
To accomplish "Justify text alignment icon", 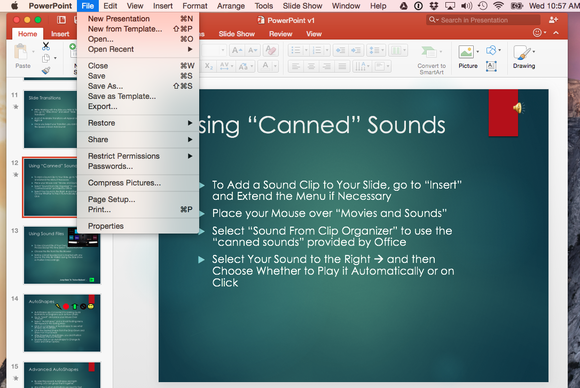I will click(343, 66).
